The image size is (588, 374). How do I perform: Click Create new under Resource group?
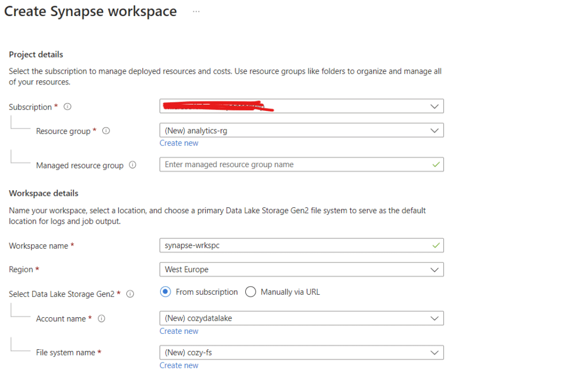(179, 143)
